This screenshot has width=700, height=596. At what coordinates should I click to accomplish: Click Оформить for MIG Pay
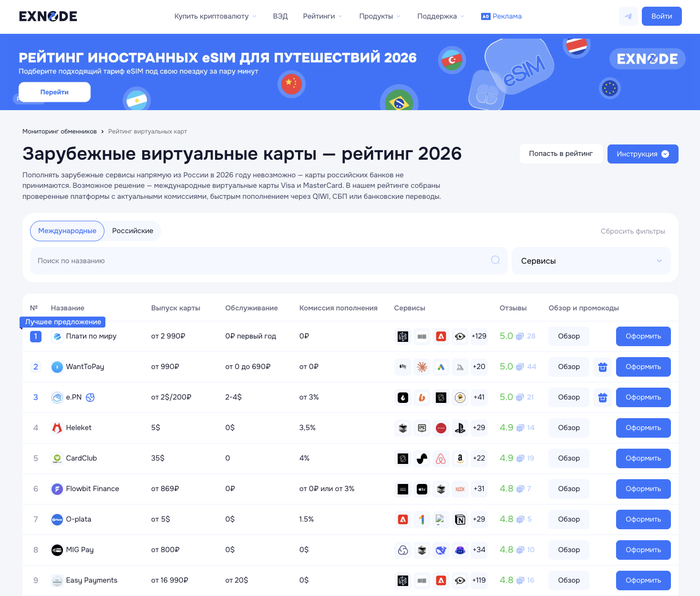coord(643,550)
